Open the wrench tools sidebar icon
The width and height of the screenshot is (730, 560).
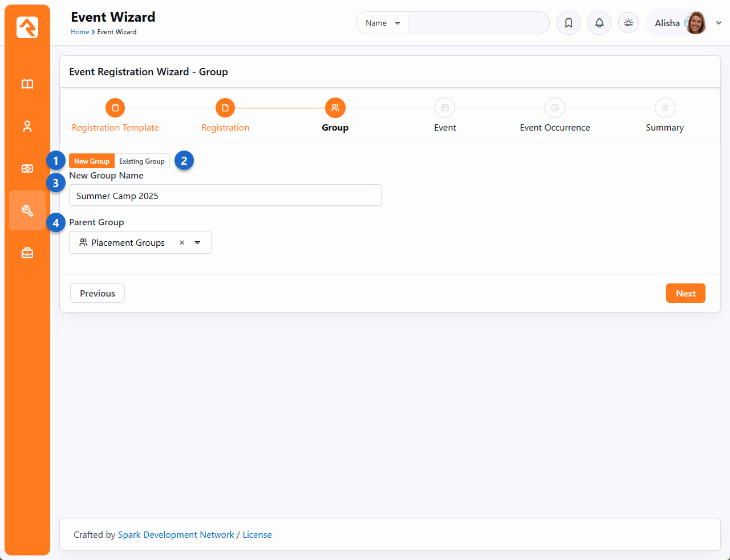coord(27,210)
